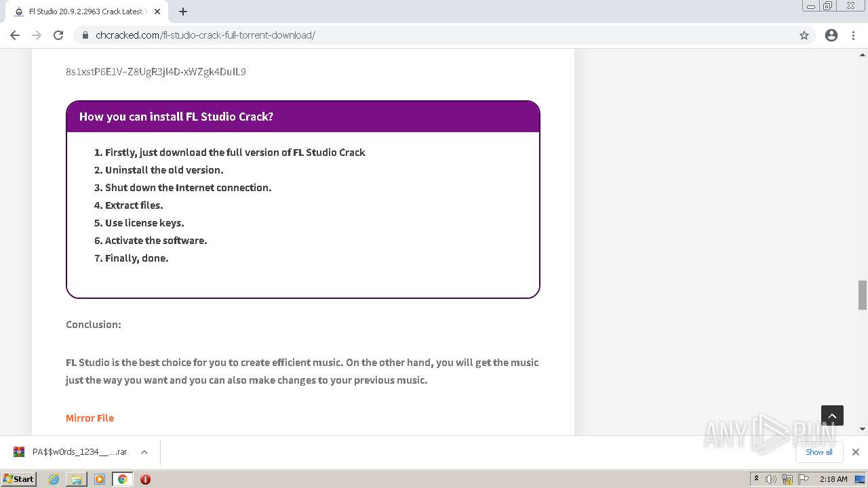
Task: Reload the current page
Action: pos(58,35)
